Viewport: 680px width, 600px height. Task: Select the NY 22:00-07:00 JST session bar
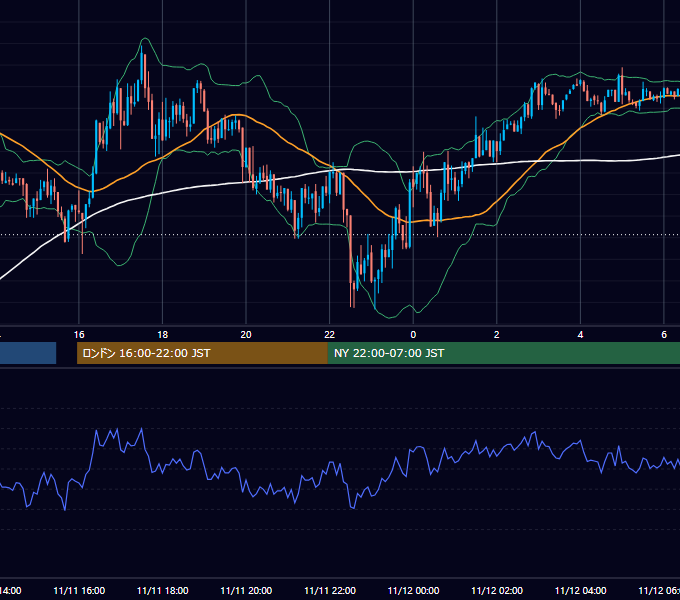[503, 353]
